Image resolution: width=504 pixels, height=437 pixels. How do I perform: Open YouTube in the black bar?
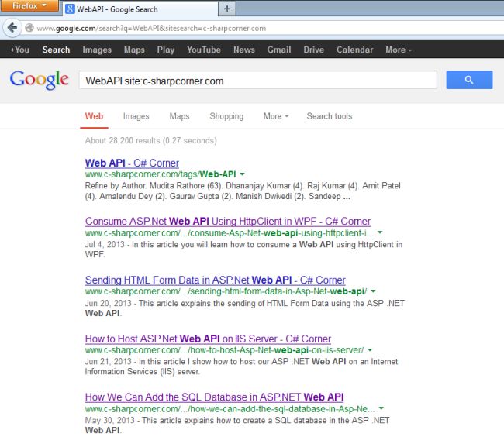click(x=204, y=50)
